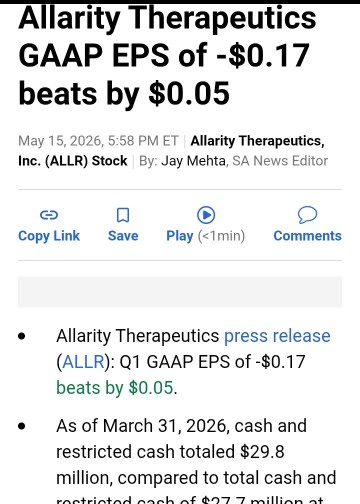Screen dimensions: 360x504
Task: Open the 'Comments' text label
Action: pos(307,236)
